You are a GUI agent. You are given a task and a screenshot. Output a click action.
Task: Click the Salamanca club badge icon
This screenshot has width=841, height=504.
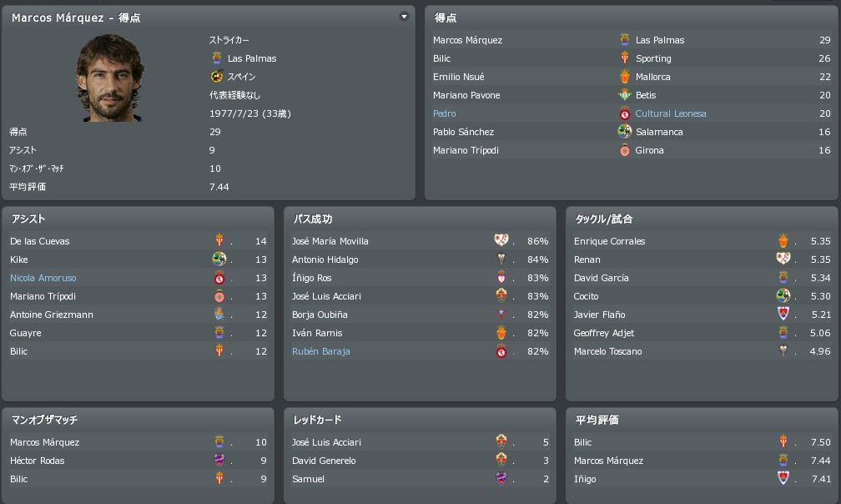pyautogui.click(x=624, y=132)
